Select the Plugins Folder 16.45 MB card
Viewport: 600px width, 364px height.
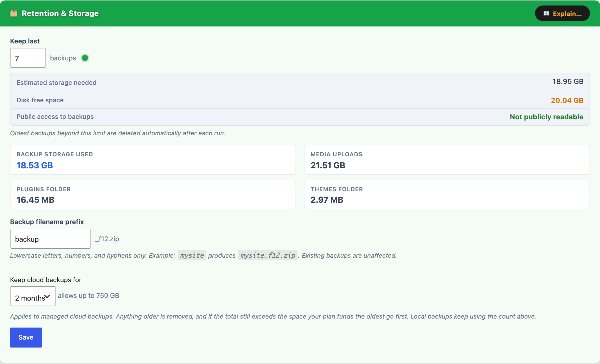[x=153, y=194]
